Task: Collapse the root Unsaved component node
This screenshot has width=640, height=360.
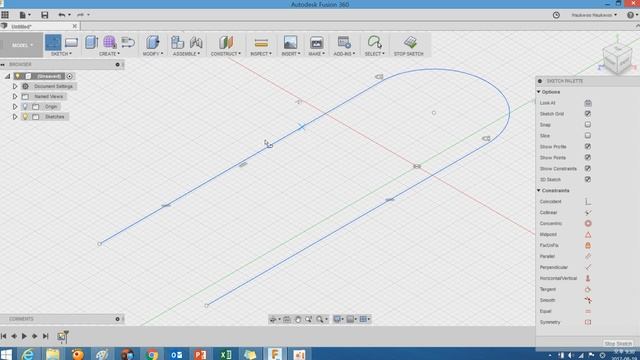Action: (x=7, y=76)
